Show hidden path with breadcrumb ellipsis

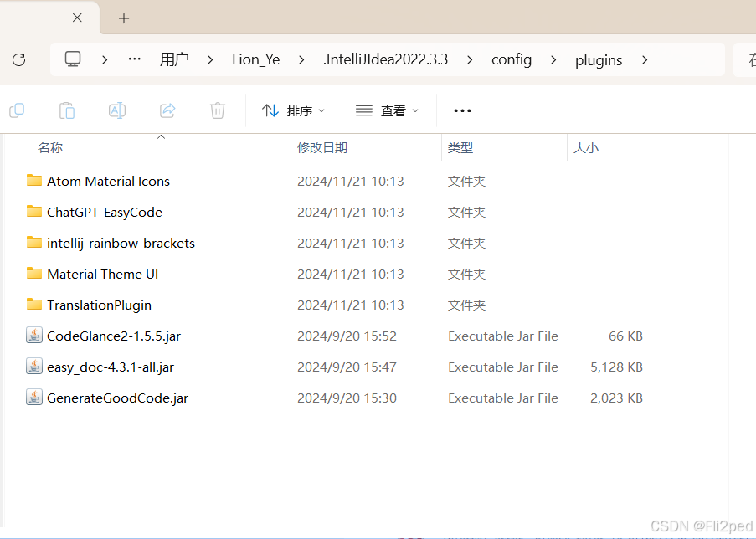coord(135,59)
